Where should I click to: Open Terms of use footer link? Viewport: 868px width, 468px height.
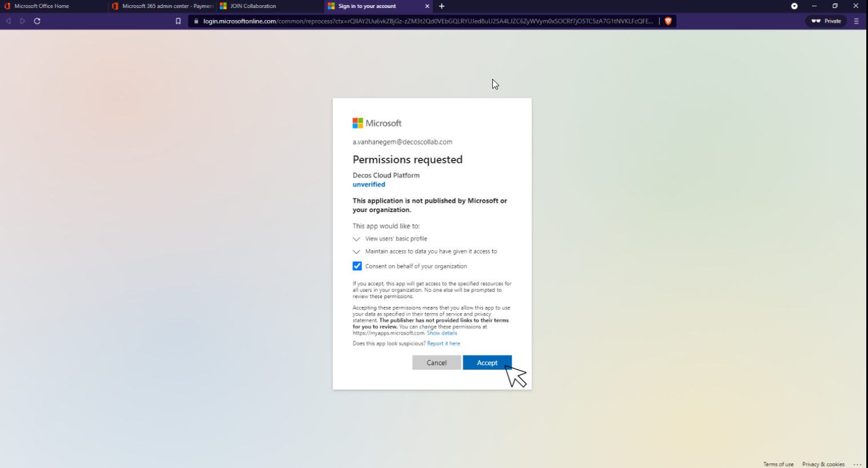click(778, 464)
